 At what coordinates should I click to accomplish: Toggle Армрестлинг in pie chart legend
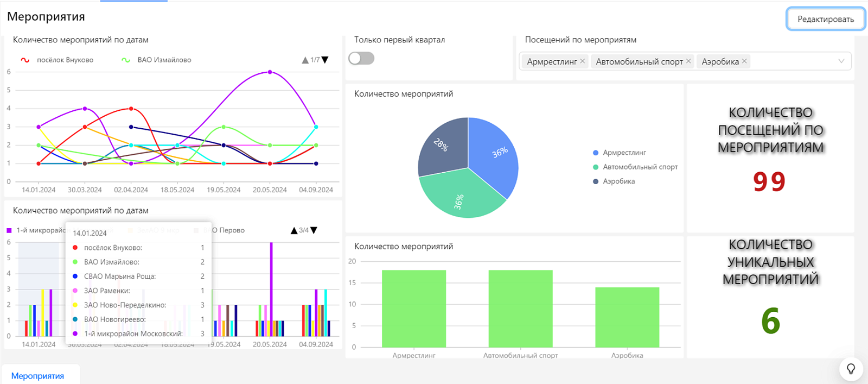point(619,153)
